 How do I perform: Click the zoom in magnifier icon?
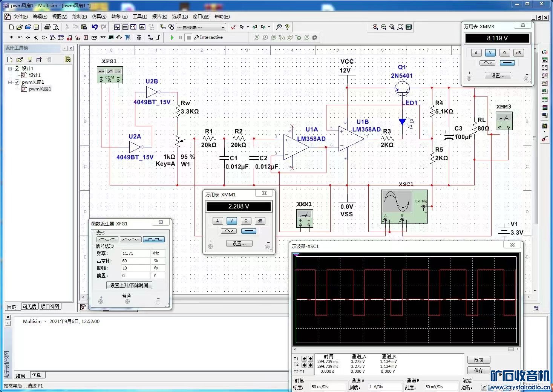tap(375, 27)
